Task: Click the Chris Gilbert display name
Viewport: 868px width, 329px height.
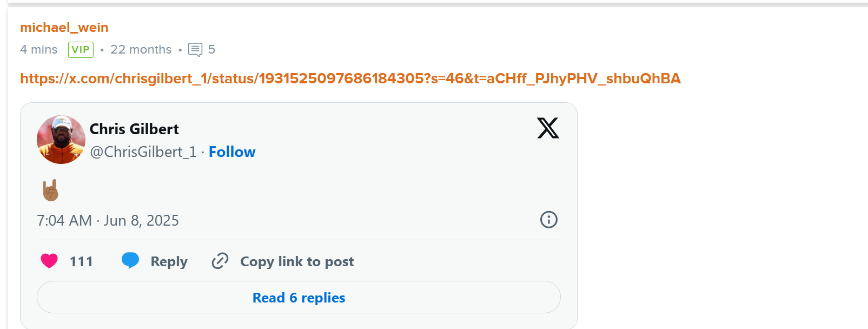Action: (x=134, y=129)
